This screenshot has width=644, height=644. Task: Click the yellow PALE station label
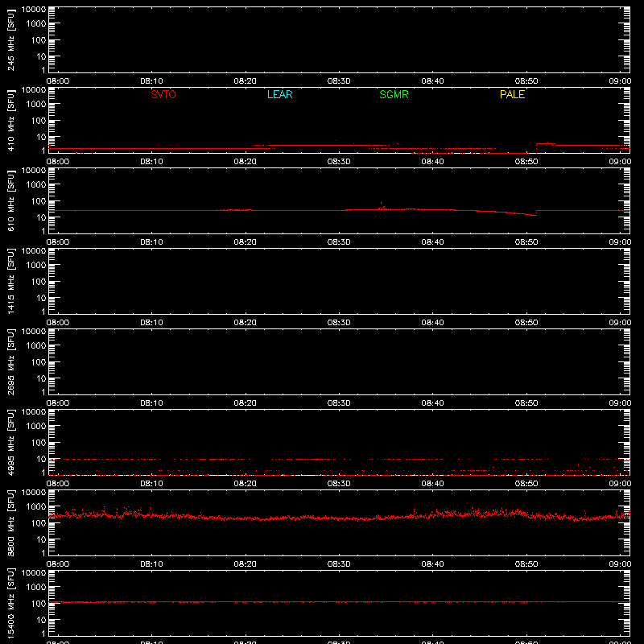[x=512, y=94]
